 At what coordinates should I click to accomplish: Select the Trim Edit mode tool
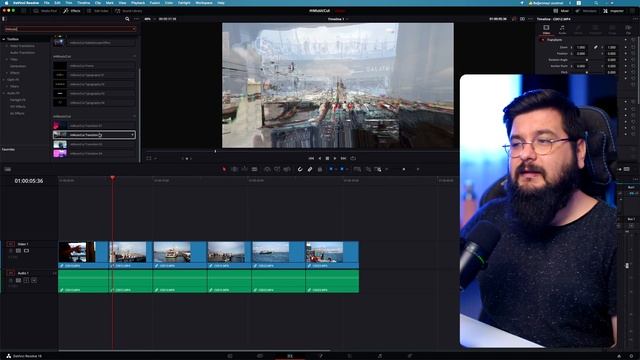234,169
